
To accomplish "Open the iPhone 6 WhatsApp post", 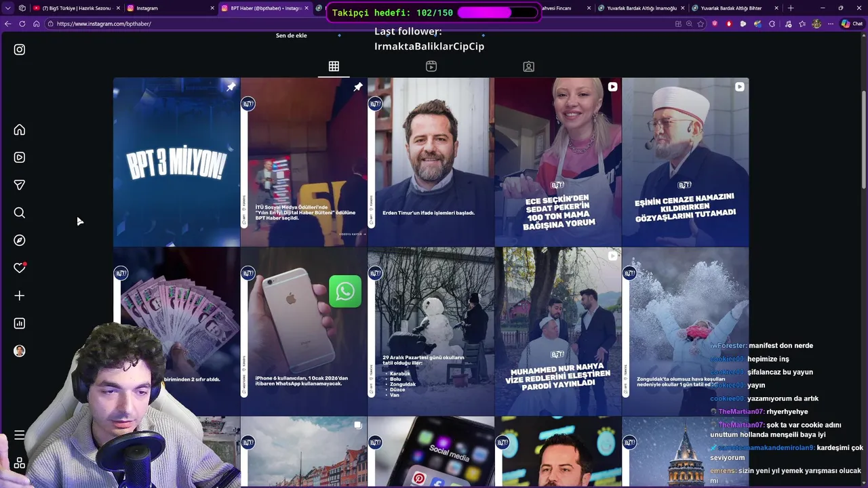I will (304, 331).
